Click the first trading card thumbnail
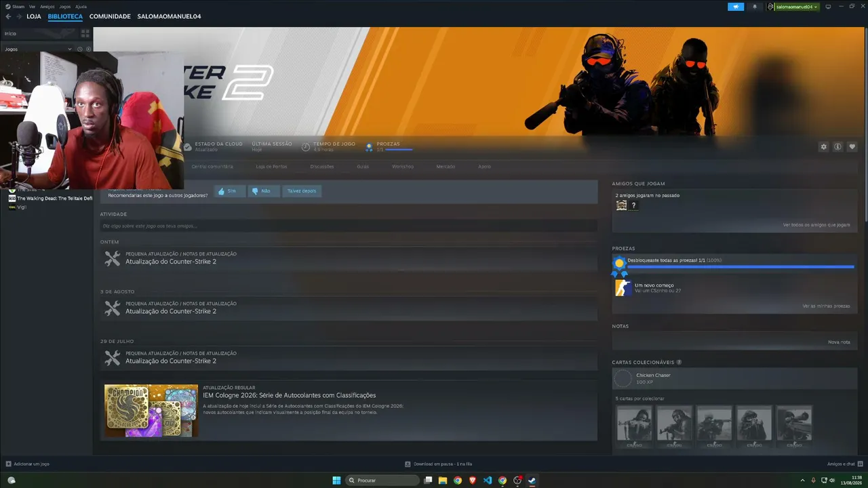The height and width of the screenshot is (488, 868). pos(634,426)
